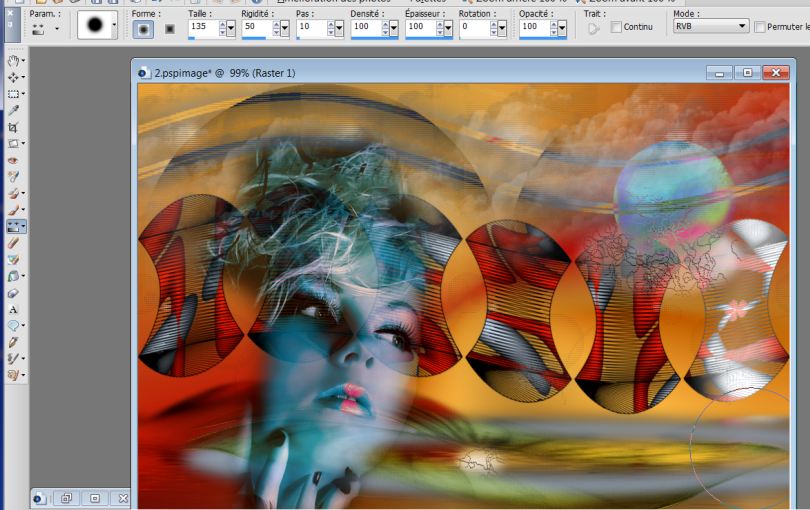This screenshot has height=510, width=810.
Task: Select the Clone brush tool
Action: [x=13, y=193]
